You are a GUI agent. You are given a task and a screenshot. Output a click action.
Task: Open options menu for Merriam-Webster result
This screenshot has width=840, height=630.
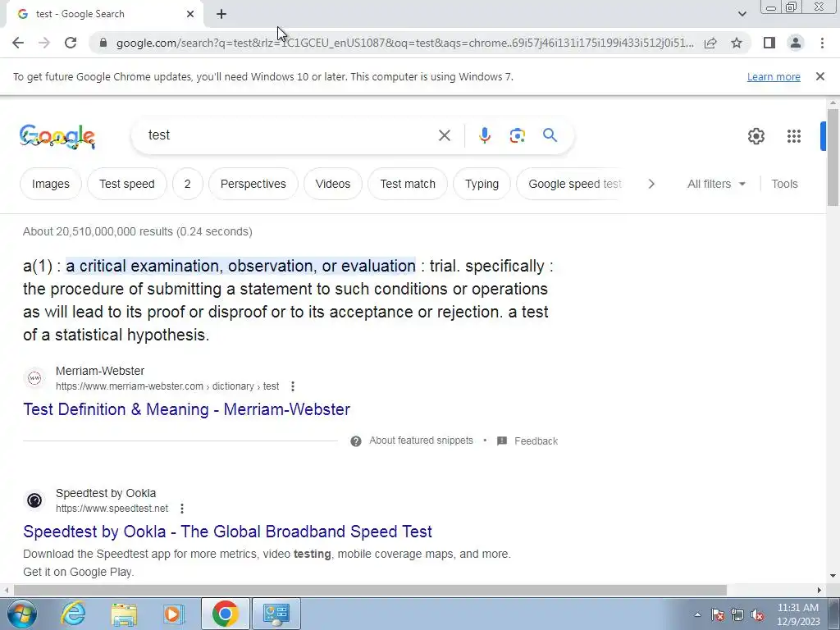pyautogui.click(x=292, y=386)
